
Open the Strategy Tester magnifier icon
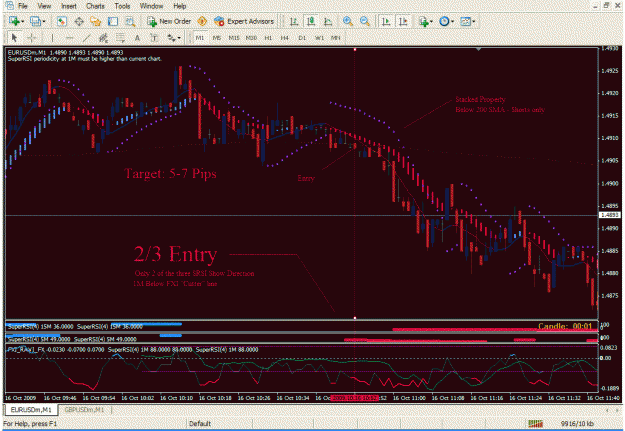pos(130,22)
